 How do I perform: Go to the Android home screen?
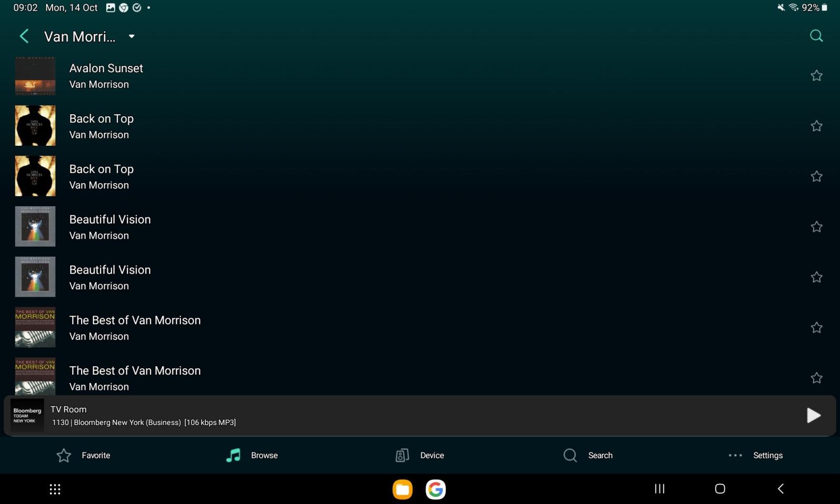pos(720,489)
